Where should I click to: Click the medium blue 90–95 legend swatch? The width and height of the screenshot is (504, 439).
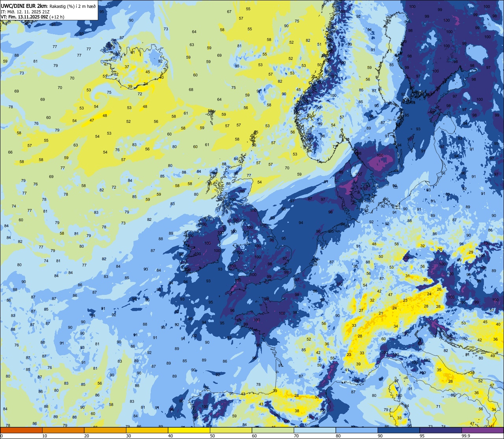click(398, 430)
